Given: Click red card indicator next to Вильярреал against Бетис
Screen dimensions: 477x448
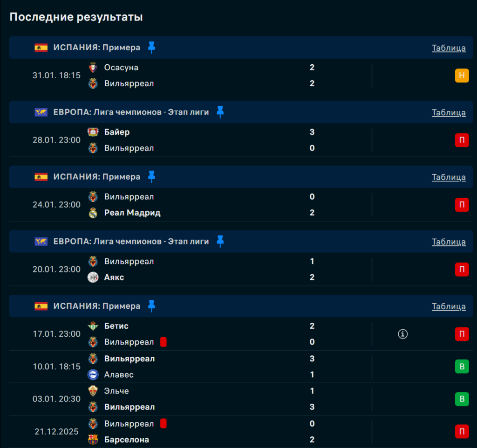Looking at the screenshot, I should click(x=164, y=342).
